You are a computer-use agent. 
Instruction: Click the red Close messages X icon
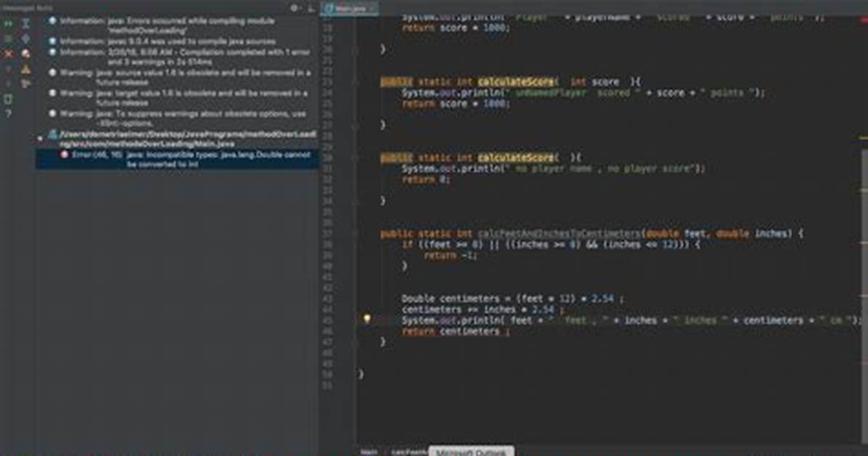pyautogui.click(x=8, y=54)
